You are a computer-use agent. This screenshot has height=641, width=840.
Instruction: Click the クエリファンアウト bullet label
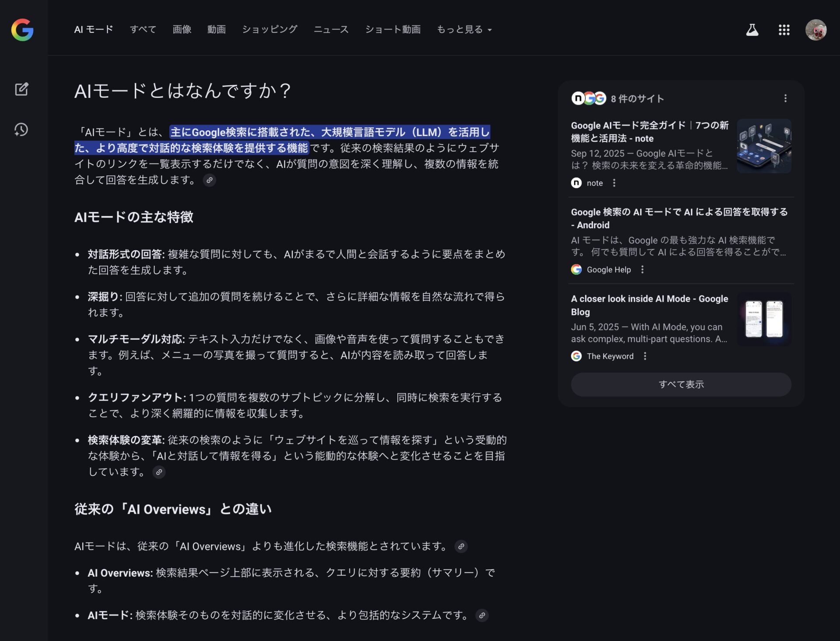click(x=137, y=397)
